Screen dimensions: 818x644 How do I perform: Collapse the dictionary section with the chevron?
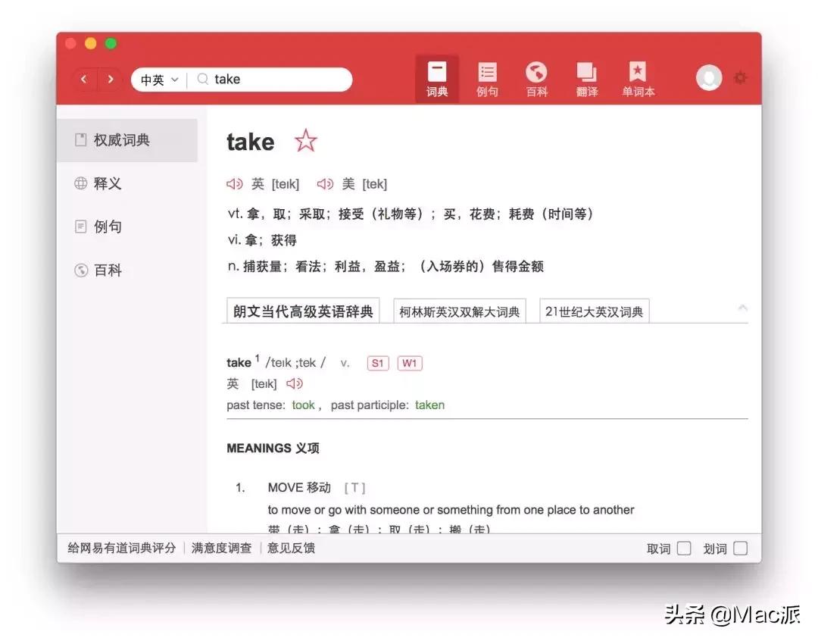(x=743, y=308)
